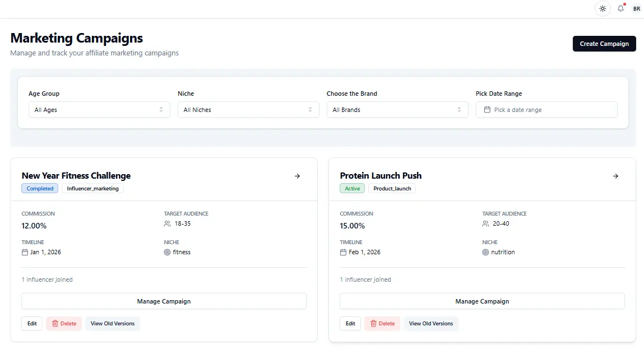This screenshot has height=350, width=644.
Task: Click the 12.00% commission value
Action: point(34,226)
